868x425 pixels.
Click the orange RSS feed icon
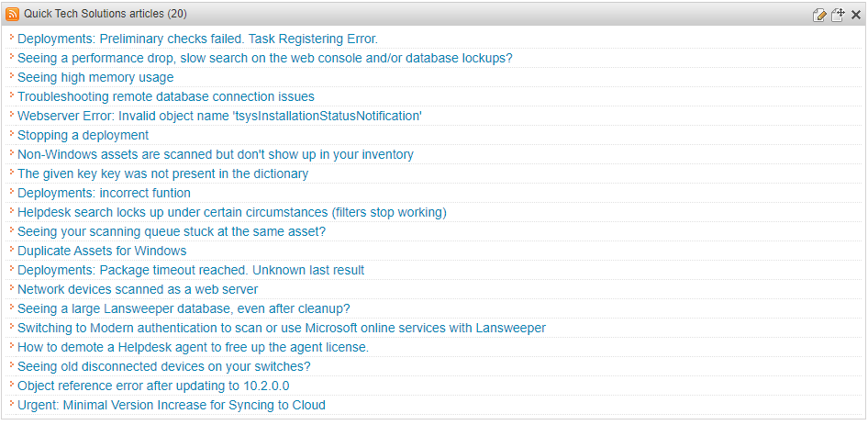pos(14,14)
